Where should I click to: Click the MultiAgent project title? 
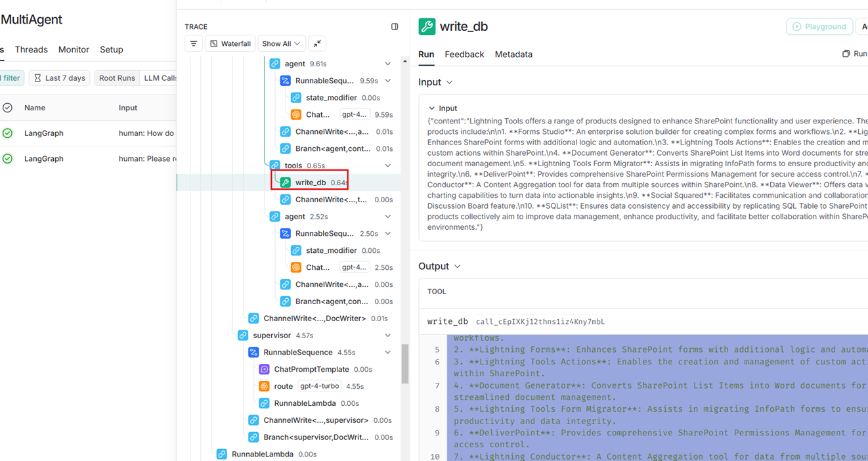point(32,20)
